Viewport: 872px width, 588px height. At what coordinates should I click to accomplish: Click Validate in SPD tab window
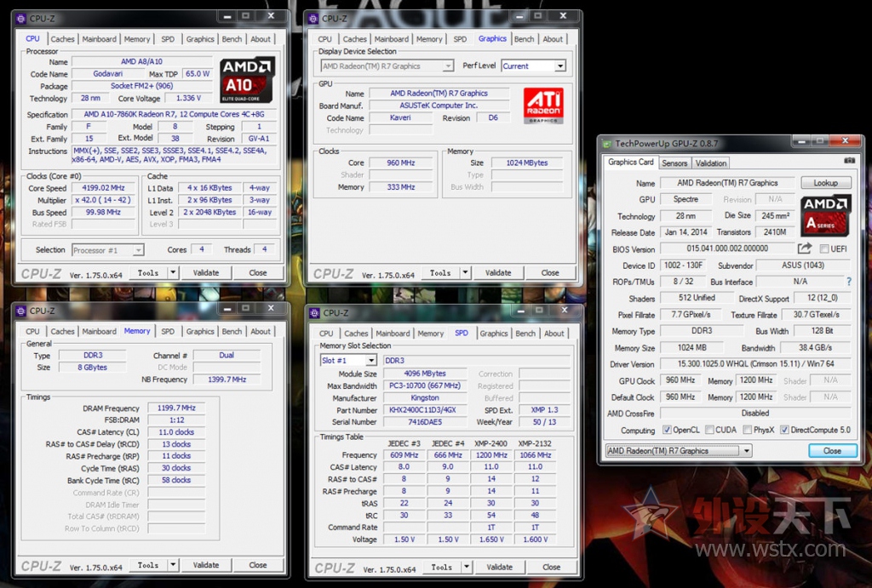(499, 567)
